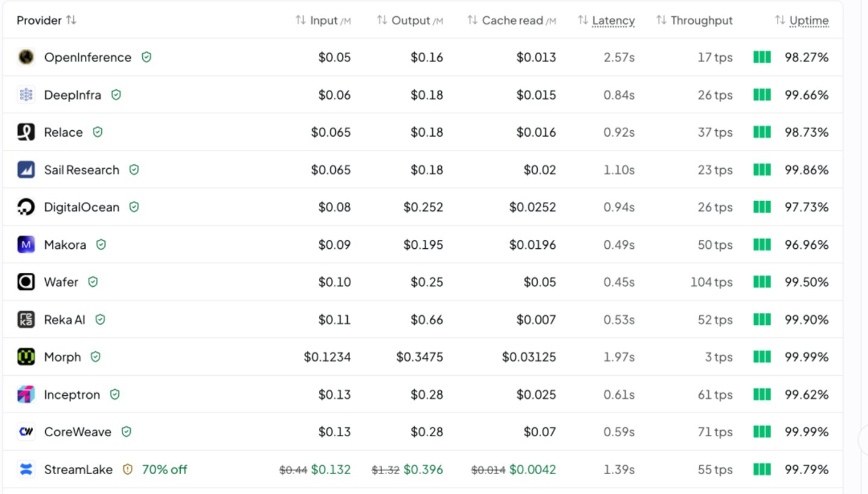Image resolution: width=868 pixels, height=494 pixels.
Task: Sort by Uptime column header
Action: [802, 20]
